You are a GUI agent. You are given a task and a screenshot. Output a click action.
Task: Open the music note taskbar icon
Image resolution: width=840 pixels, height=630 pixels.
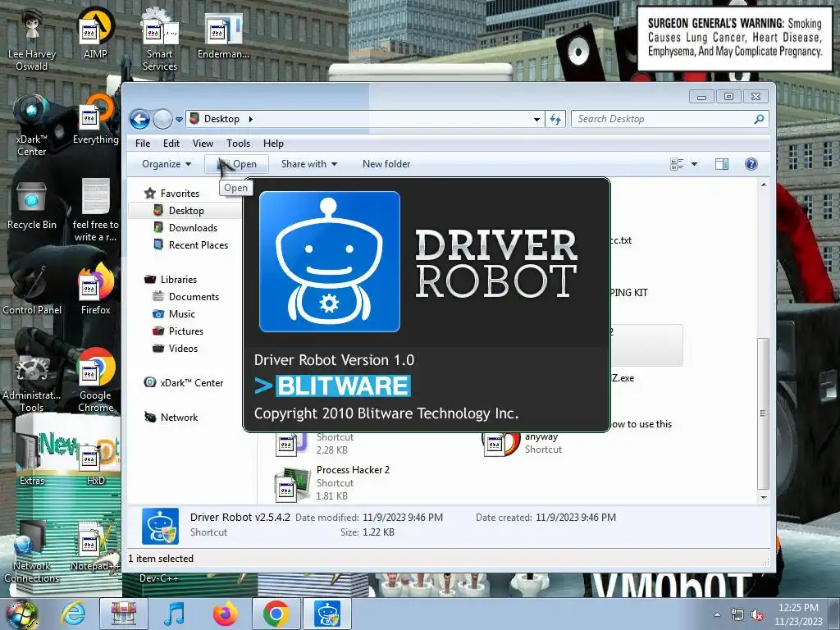(174, 614)
